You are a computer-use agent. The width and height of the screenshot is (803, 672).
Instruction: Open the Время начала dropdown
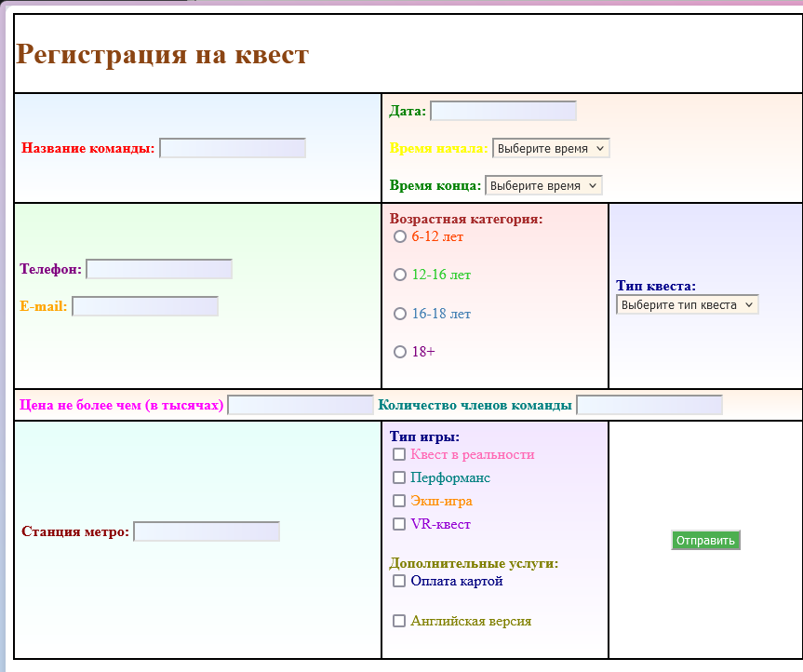551,149
